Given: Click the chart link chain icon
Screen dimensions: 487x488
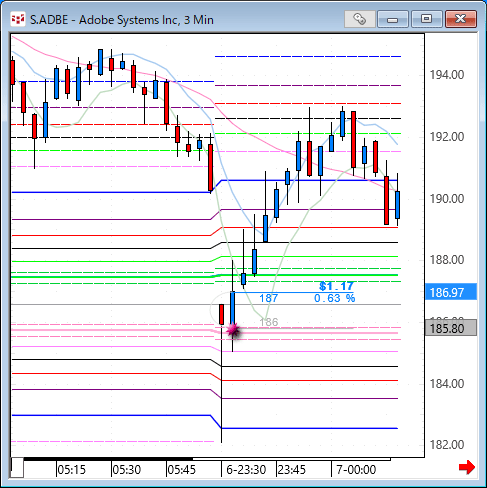Looking at the screenshot, I should (x=360, y=19).
